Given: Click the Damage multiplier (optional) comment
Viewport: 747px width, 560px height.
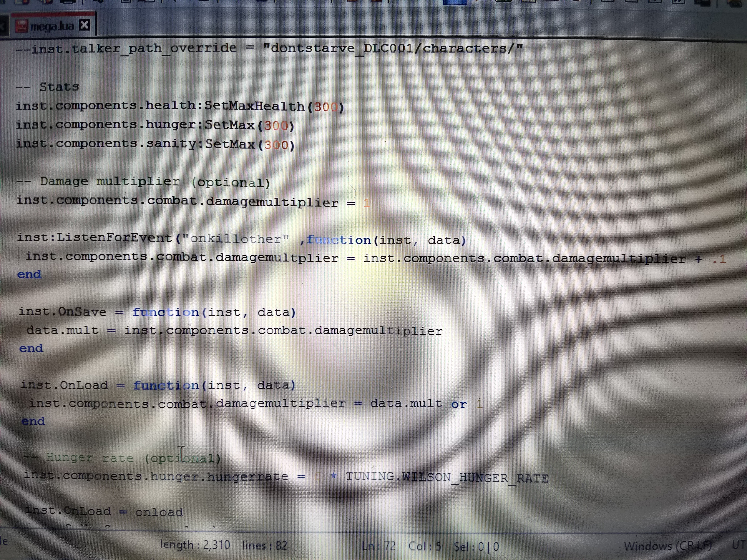Looking at the screenshot, I should pos(144,182).
